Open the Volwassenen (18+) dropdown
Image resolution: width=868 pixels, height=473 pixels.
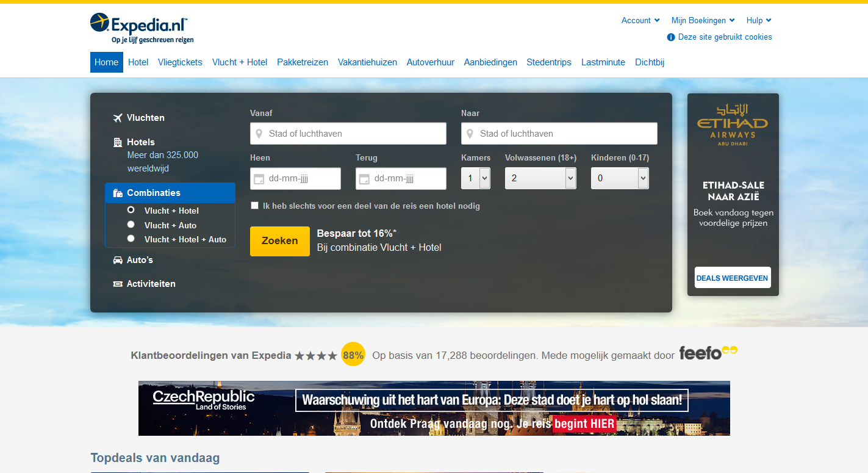540,178
